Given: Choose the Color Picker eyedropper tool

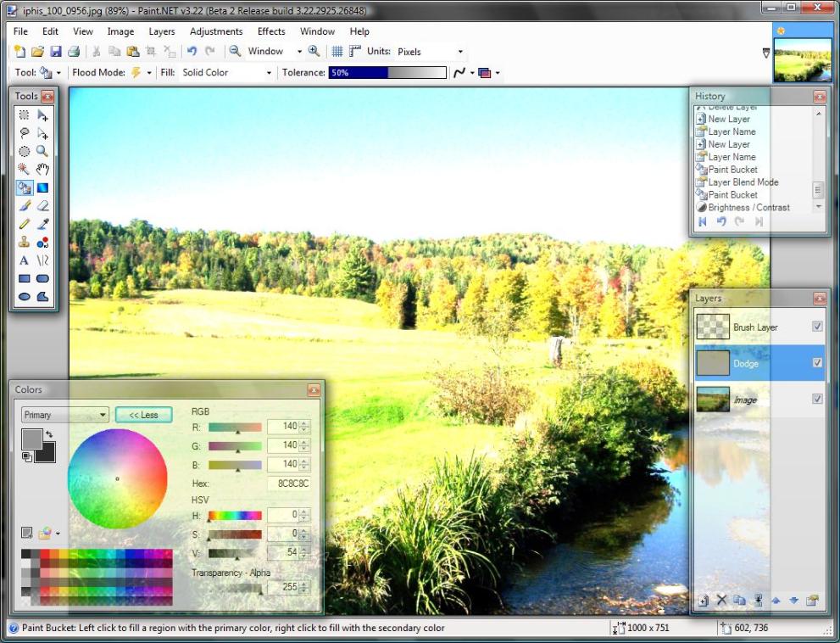Looking at the screenshot, I should coord(42,224).
